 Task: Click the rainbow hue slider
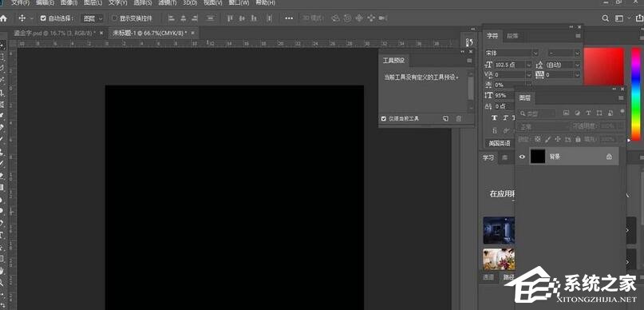point(635,93)
